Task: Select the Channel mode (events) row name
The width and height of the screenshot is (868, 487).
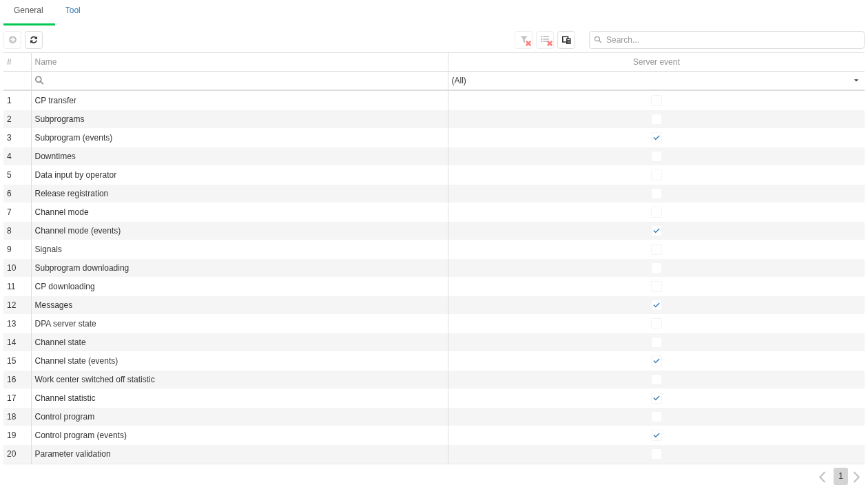Action: tap(78, 231)
